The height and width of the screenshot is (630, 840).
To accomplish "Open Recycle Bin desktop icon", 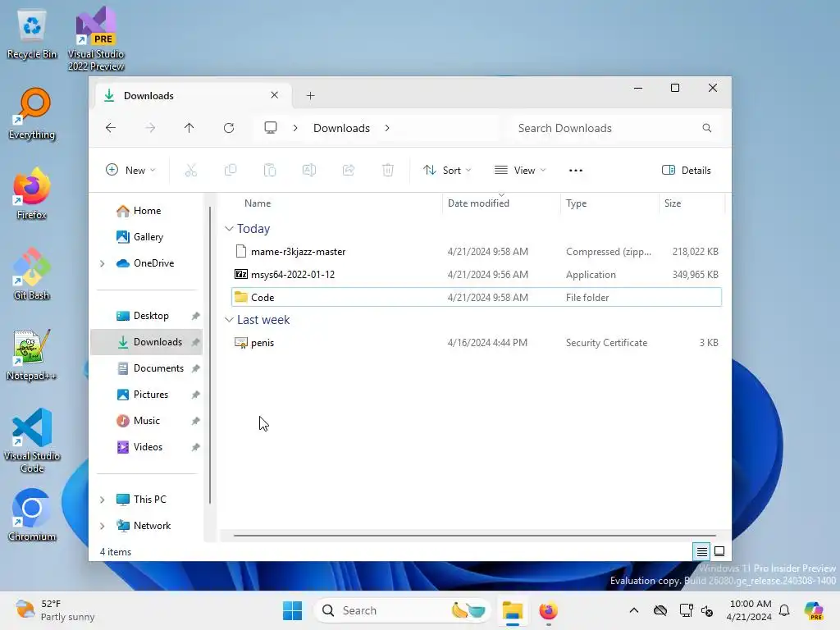I will (x=32, y=35).
